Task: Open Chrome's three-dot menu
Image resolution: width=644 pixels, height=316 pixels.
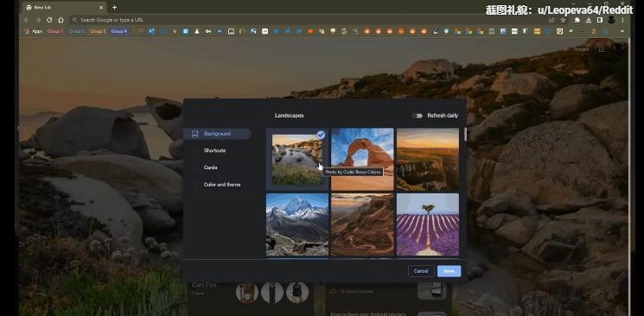Action: pyautogui.click(x=622, y=20)
